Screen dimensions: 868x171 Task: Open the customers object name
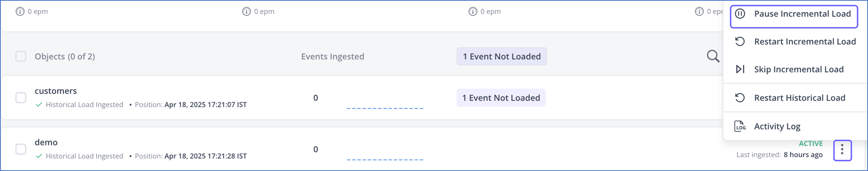pos(56,91)
